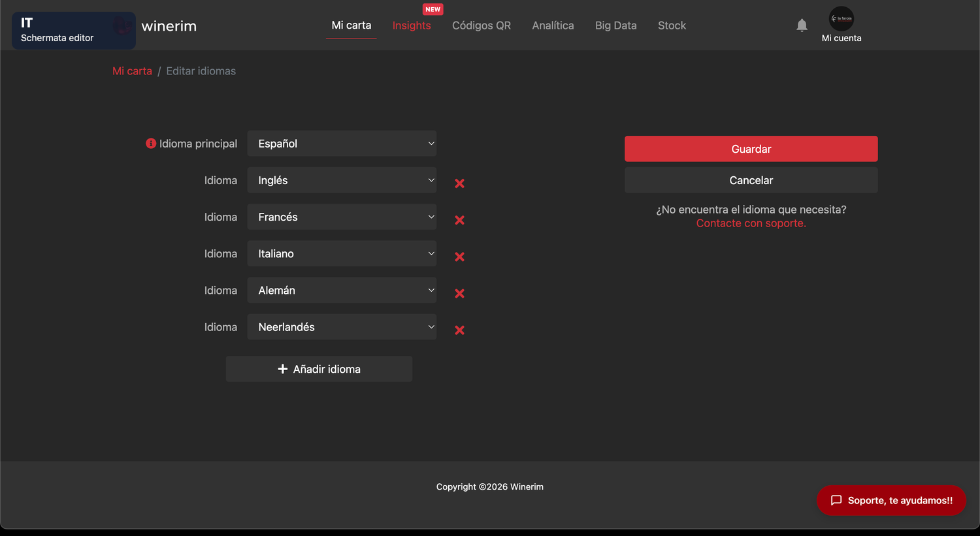Expand the Italiano language dropdown
980x536 pixels.
pos(342,253)
